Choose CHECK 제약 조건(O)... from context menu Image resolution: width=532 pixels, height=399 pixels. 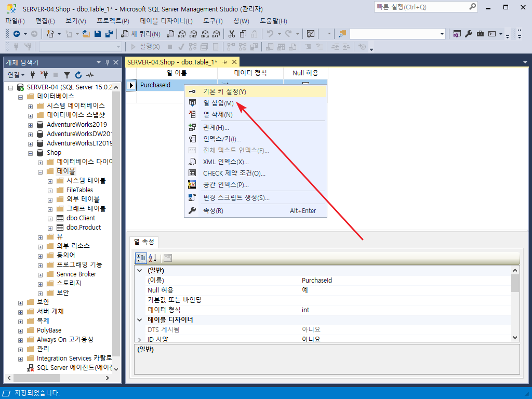[x=256, y=174]
